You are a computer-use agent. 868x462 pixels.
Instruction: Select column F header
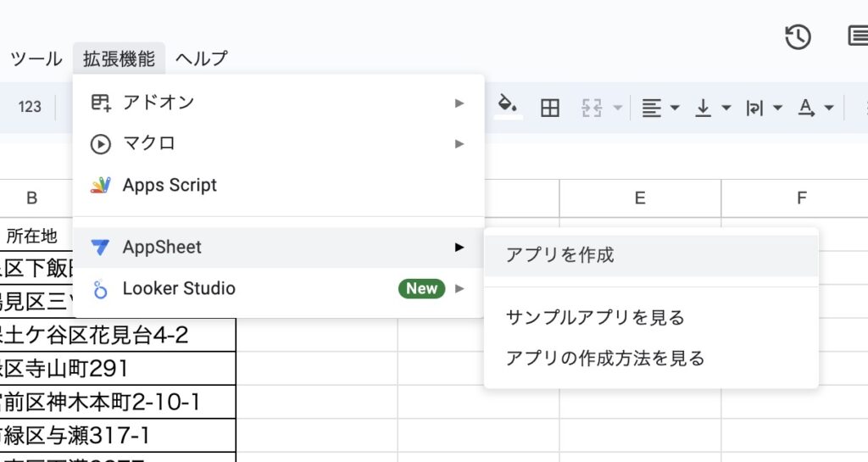tap(801, 198)
